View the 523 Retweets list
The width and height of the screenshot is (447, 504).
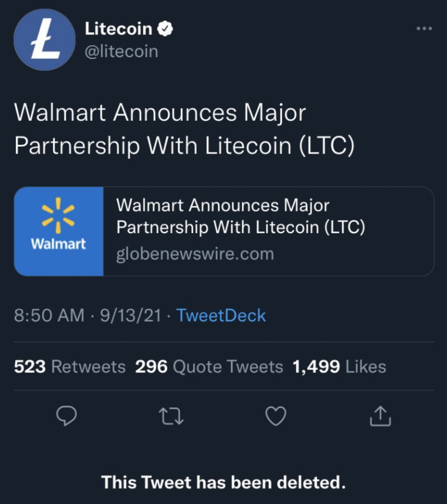[x=70, y=367]
